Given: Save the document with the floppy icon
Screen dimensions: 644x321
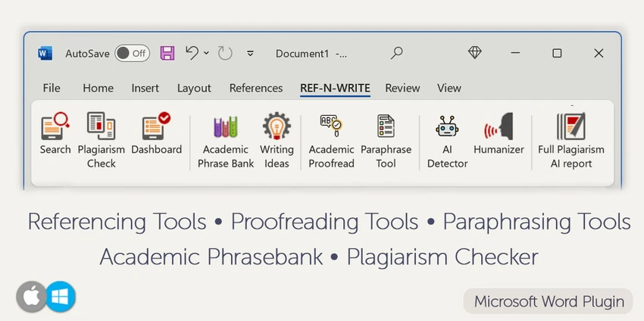Looking at the screenshot, I should pos(167,53).
